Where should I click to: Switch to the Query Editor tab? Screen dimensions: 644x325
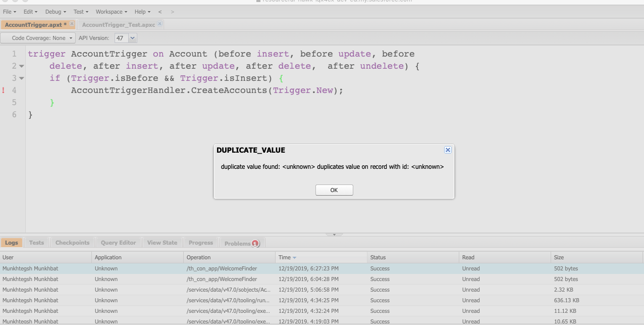pos(118,243)
